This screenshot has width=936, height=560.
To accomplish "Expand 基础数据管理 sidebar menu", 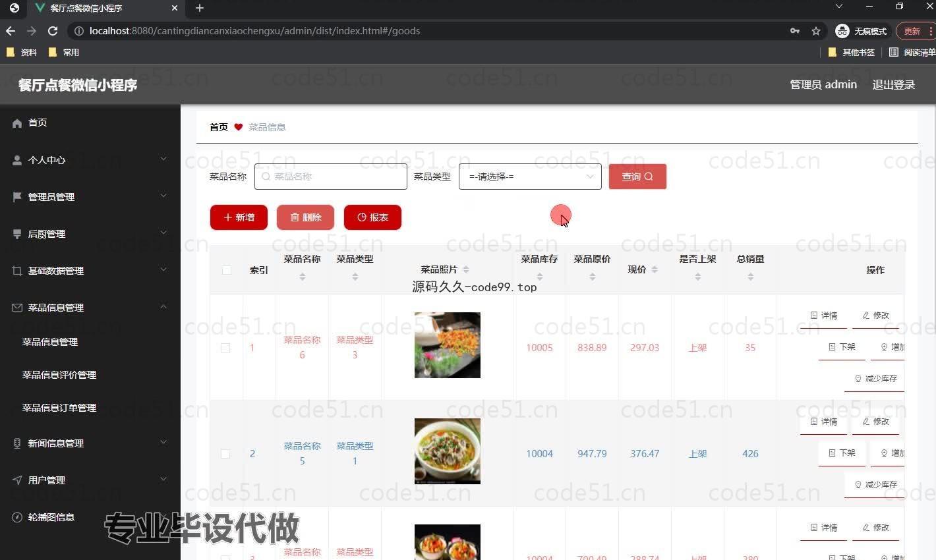I will point(163,269).
